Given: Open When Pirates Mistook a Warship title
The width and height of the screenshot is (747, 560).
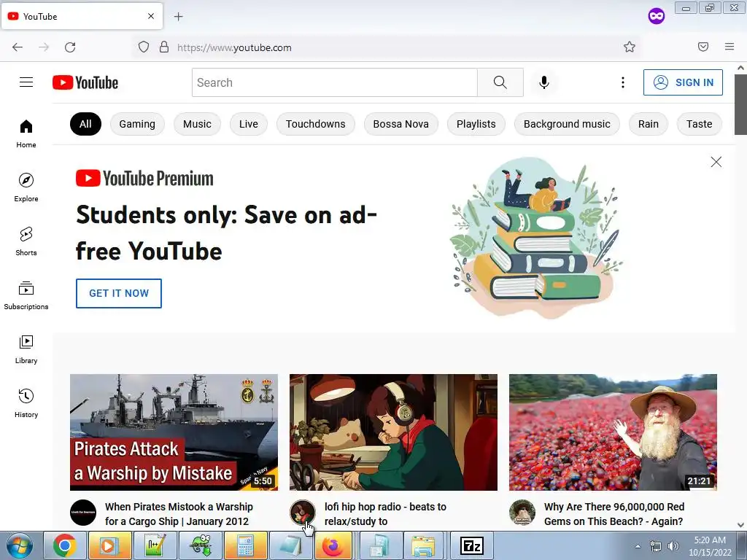Looking at the screenshot, I should coord(179,514).
